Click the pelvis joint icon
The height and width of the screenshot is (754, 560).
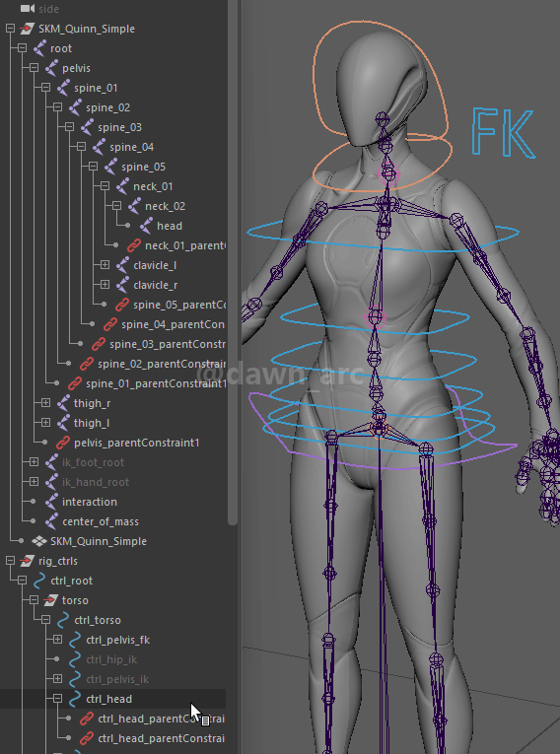[x=51, y=68]
